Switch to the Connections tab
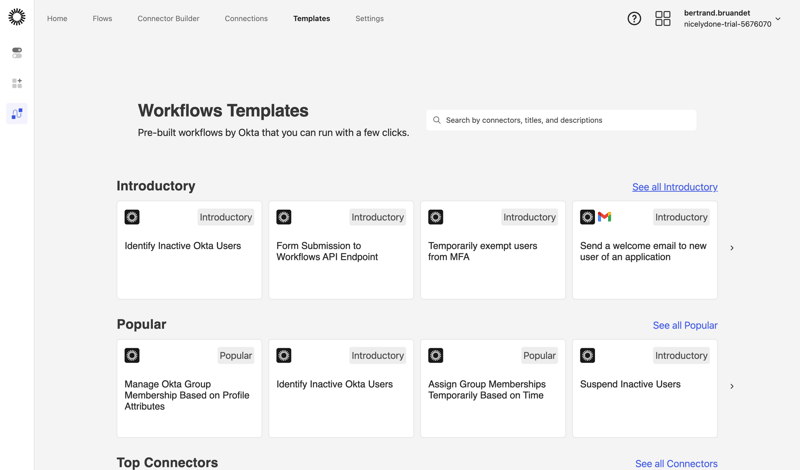This screenshot has width=800, height=470. (246, 18)
